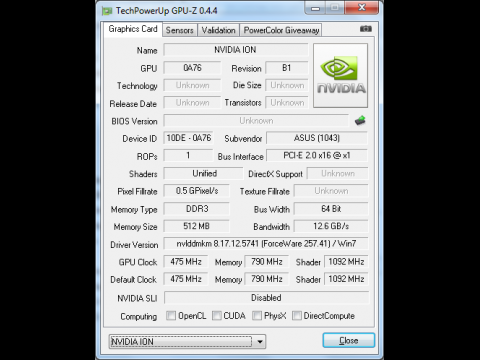
Task: Click the Name field showing NVIDIA ION
Action: click(x=236, y=50)
